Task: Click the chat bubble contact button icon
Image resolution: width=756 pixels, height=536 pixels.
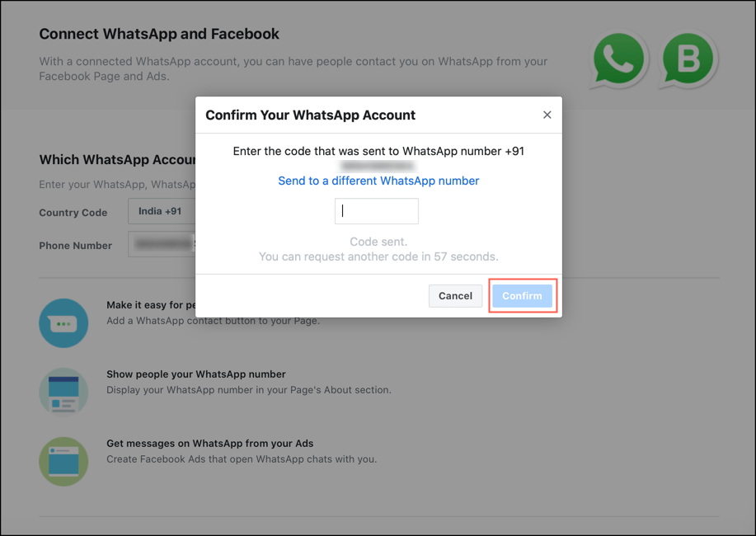Action: pyautogui.click(x=63, y=322)
